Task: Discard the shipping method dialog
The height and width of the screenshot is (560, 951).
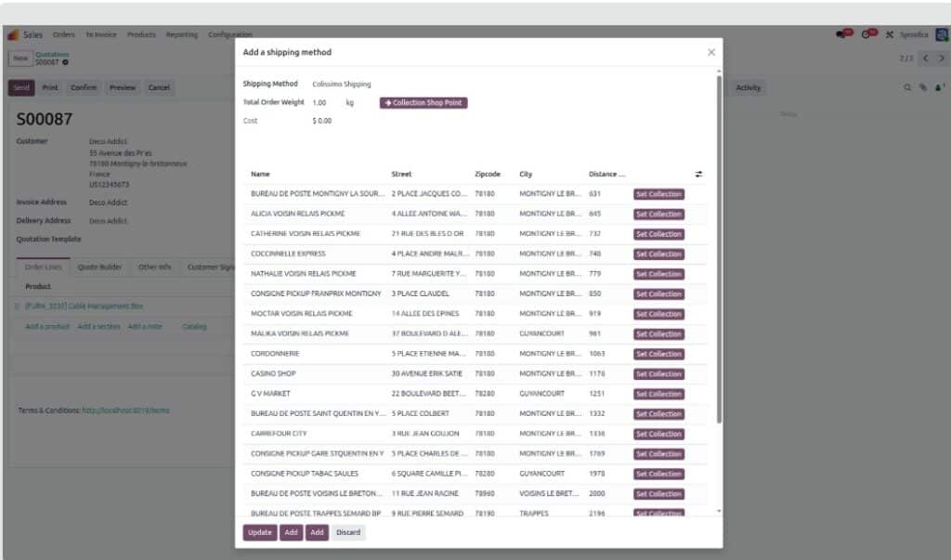Action: pyautogui.click(x=348, y=532)
